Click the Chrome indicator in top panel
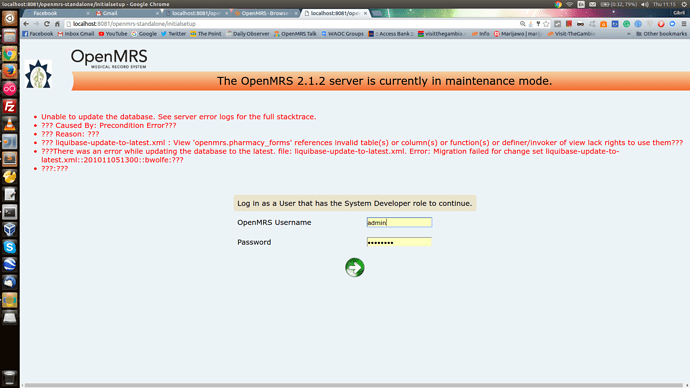 coord(558,4)
